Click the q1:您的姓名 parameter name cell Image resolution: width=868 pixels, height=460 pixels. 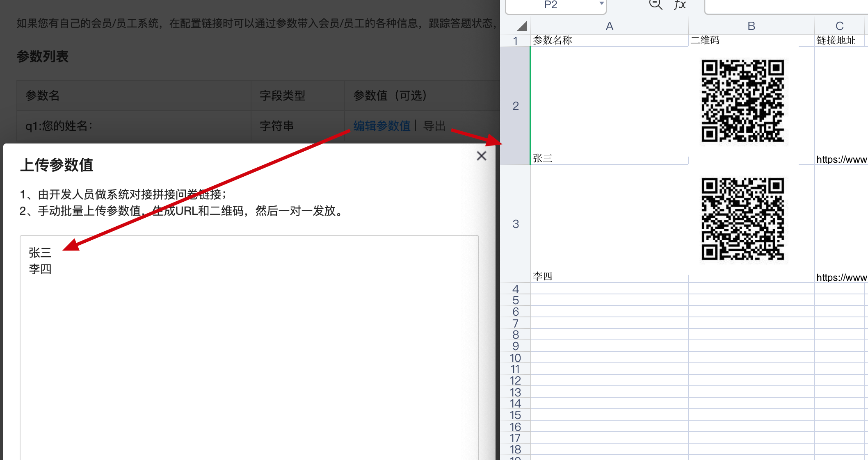click(x=134, y=126)
